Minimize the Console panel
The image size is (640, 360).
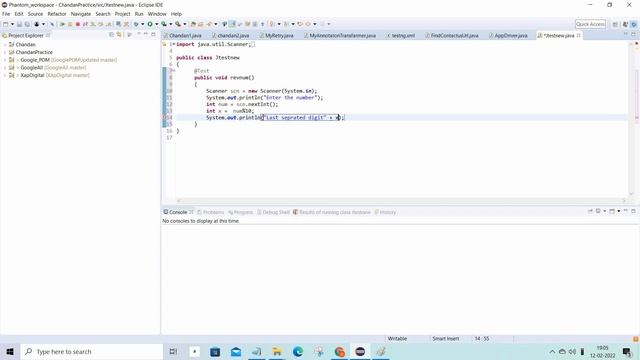[626, 211]
